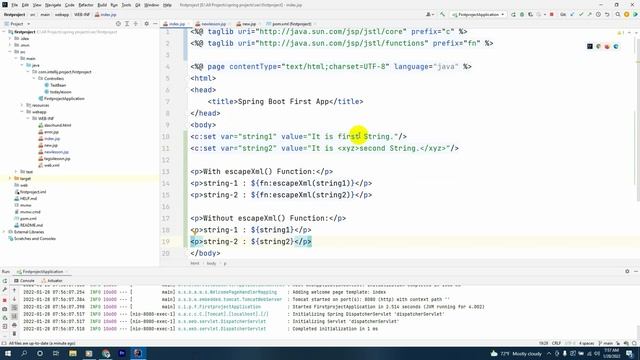Click the expand all icon in Project panel
The height and width of the screenshot is (360, 640).
tap(127, 24)
